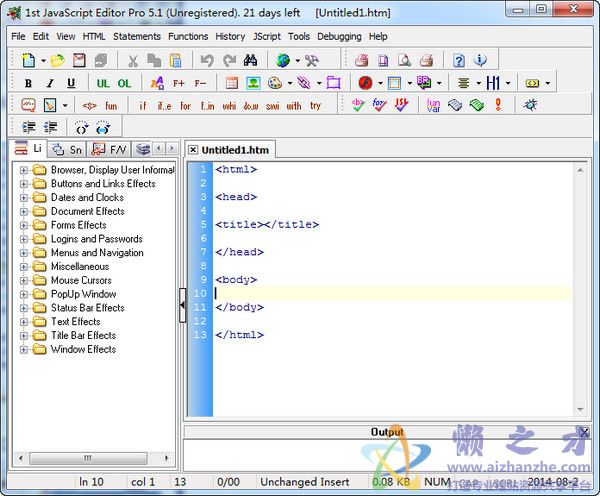Viewport: 600px width, 496px height.
Task: Insert a table using the table icon
Action: tap(232, 83)
